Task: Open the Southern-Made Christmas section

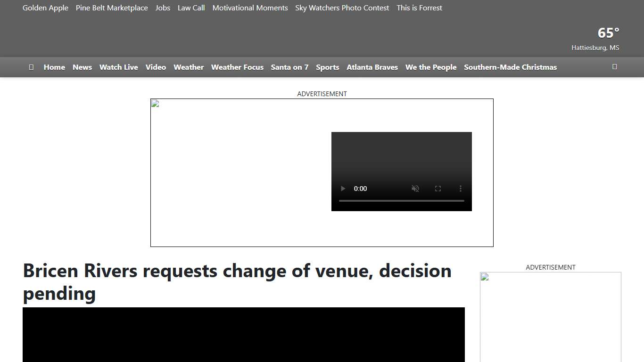Action: point(510,67)
